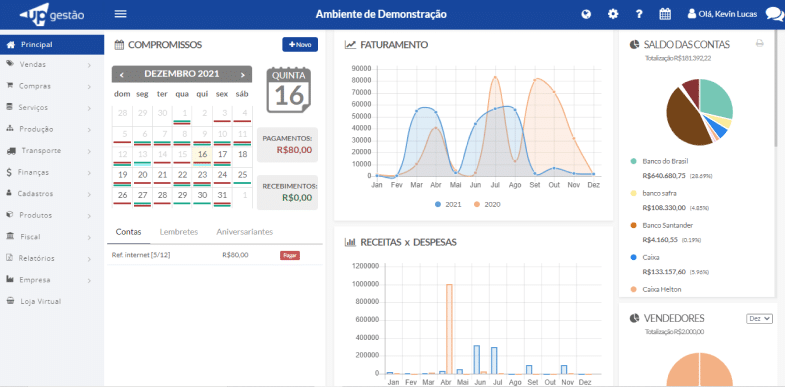Image resolution: width=785 pixels, height=387 pixels.
Task: Open settings gear in top bar
Action: point(613,14)
